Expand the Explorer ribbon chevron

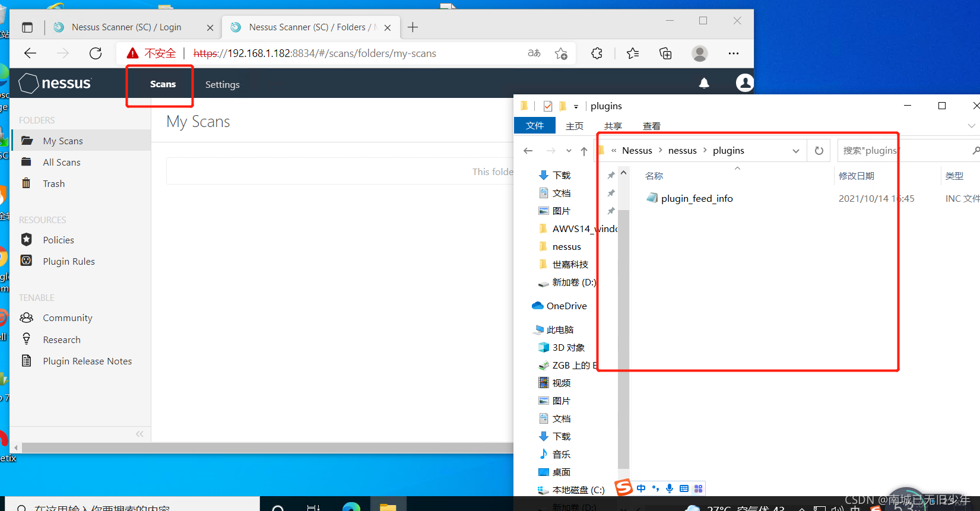(x=972, y=126)
